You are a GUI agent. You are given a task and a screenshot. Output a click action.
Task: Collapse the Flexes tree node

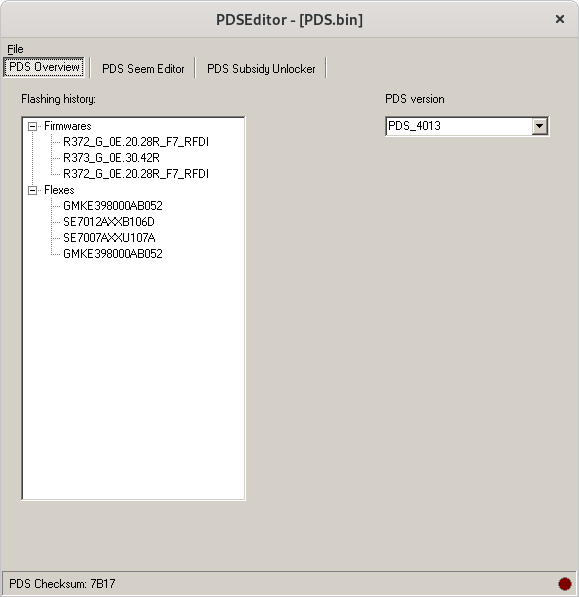(x=33, y=190)
